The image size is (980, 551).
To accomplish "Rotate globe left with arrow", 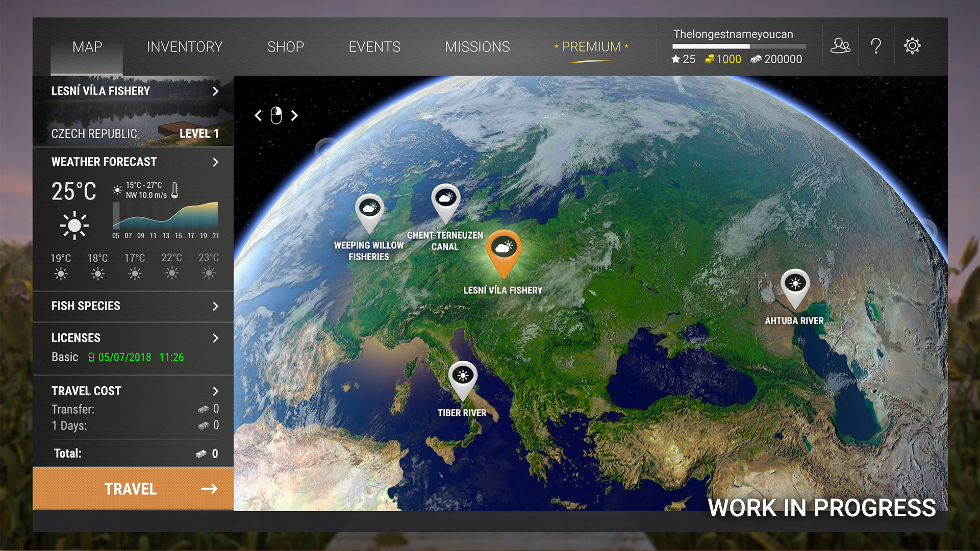I will click(259, 116).
